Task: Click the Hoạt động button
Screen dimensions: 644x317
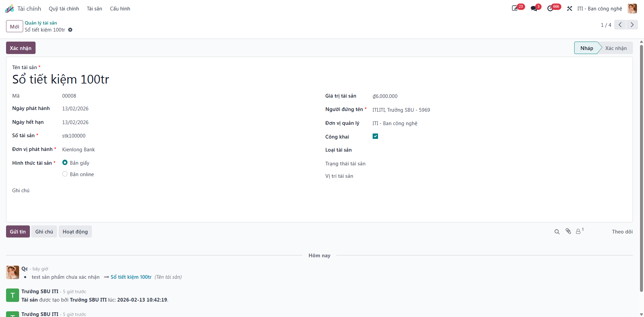Action: tap(75, 231)
